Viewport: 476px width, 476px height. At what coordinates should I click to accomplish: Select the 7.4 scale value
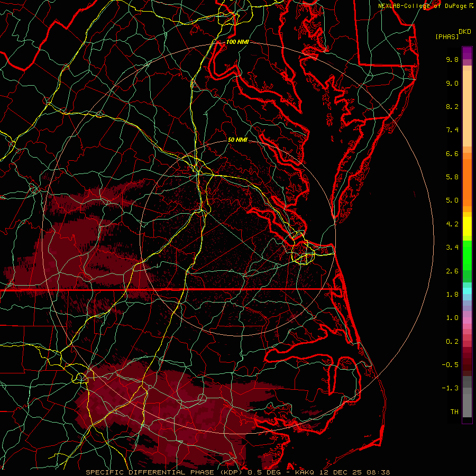[452, 130]
